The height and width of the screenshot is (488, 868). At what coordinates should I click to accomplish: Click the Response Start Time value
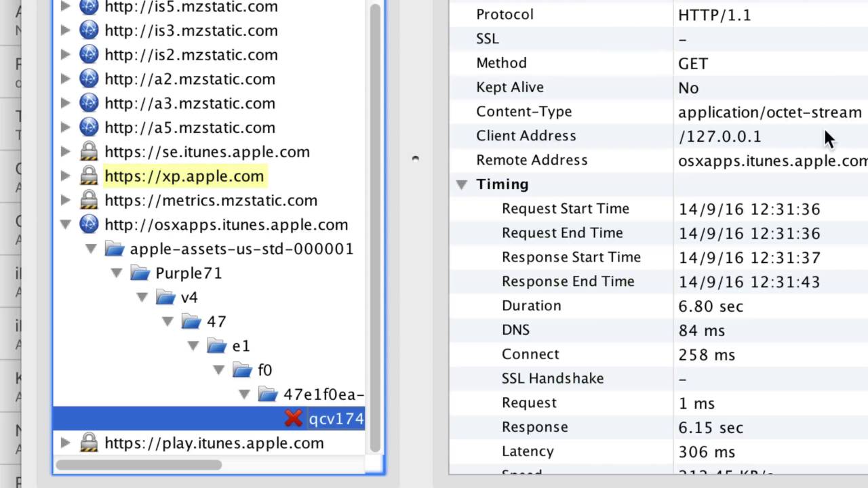[749, 258]
